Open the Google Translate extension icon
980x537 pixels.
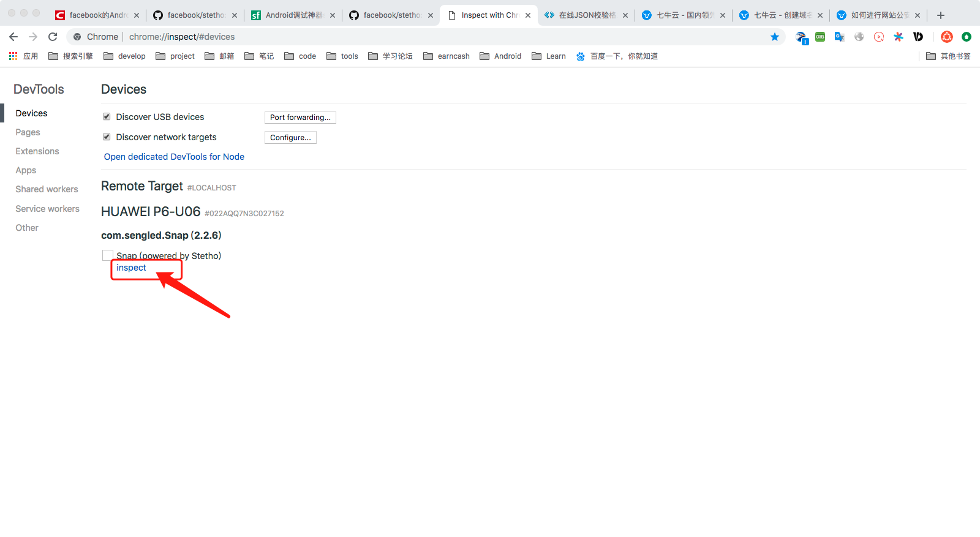[840, 37]
